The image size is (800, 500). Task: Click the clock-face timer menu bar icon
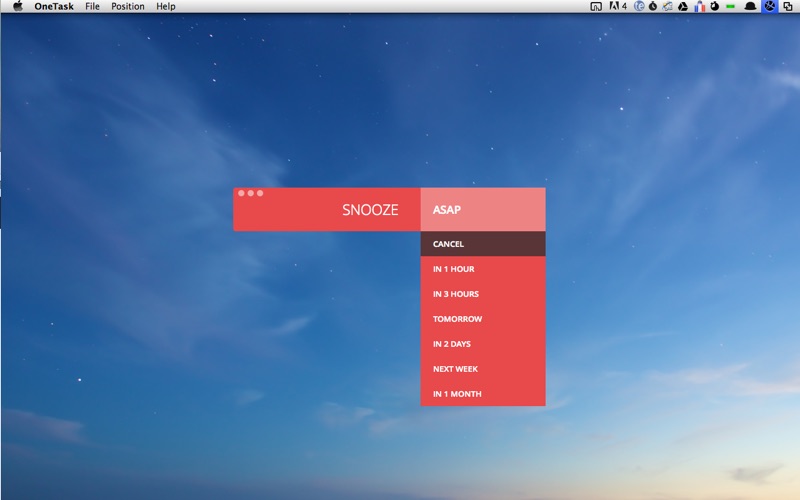coord(653,6)
